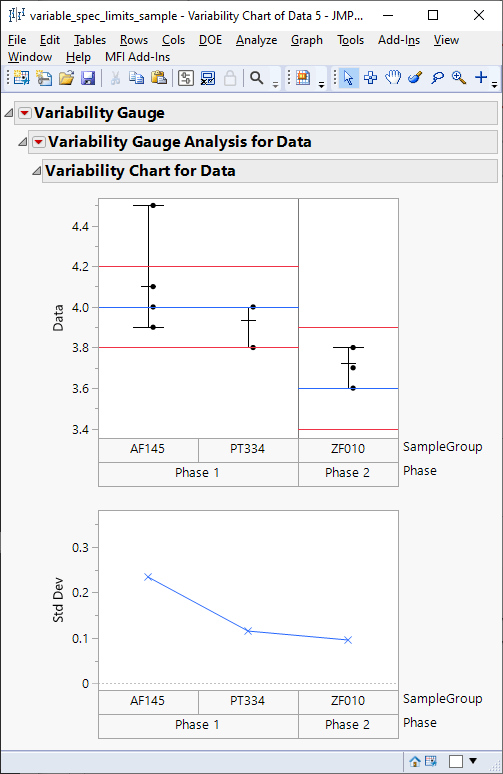Activate the Lasso tool
This screenshot has width=503, height=774.
pos(437,77)
